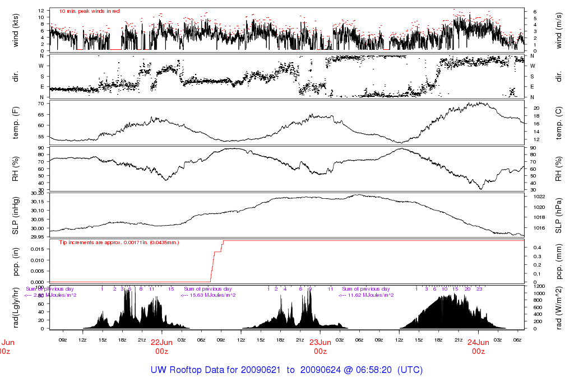
Task: Click the 'SLP (inHg)' axis label
Action: point(15,216)
